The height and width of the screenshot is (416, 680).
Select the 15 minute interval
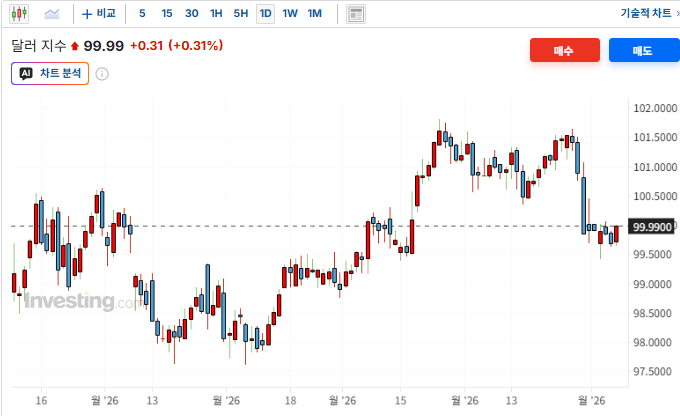click(x=167, y=14)
